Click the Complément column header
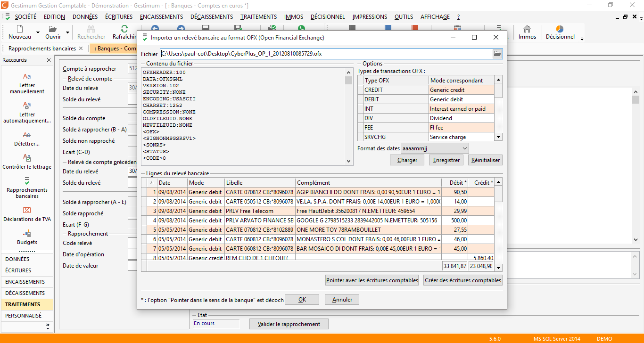The width and height of the screenshot is (644, 343). pos(368,183)
